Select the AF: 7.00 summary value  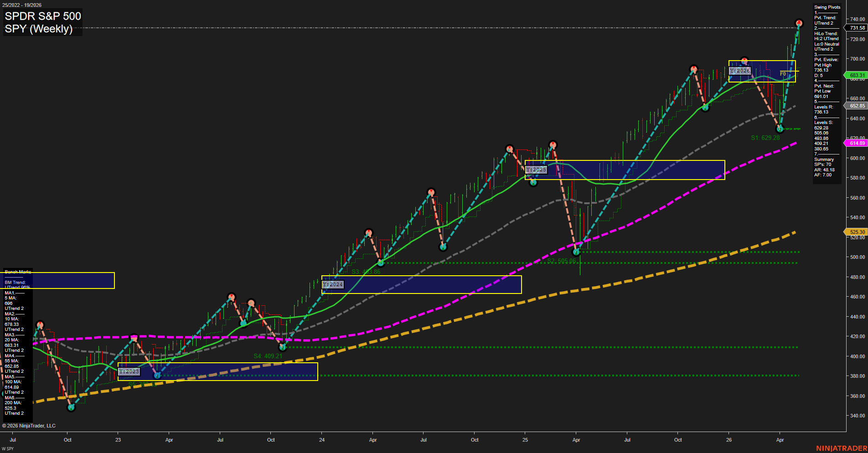(823, 175)
